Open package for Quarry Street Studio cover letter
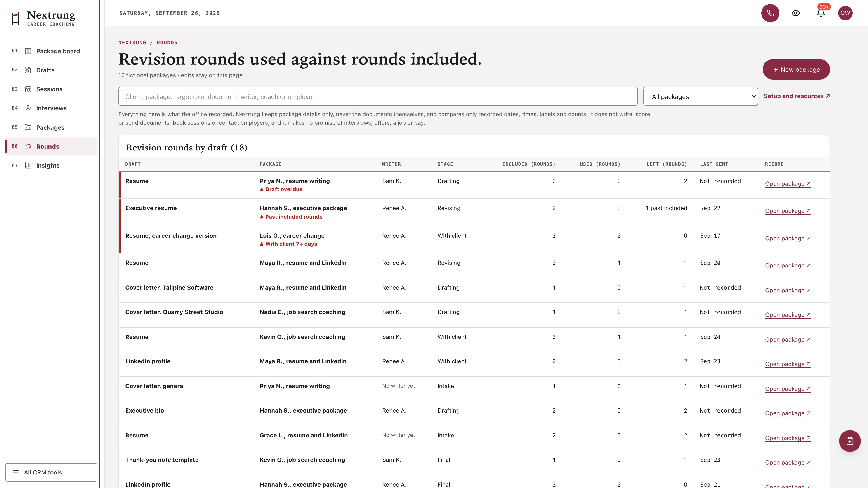The image size is (868, 488). tap(788, 315)
